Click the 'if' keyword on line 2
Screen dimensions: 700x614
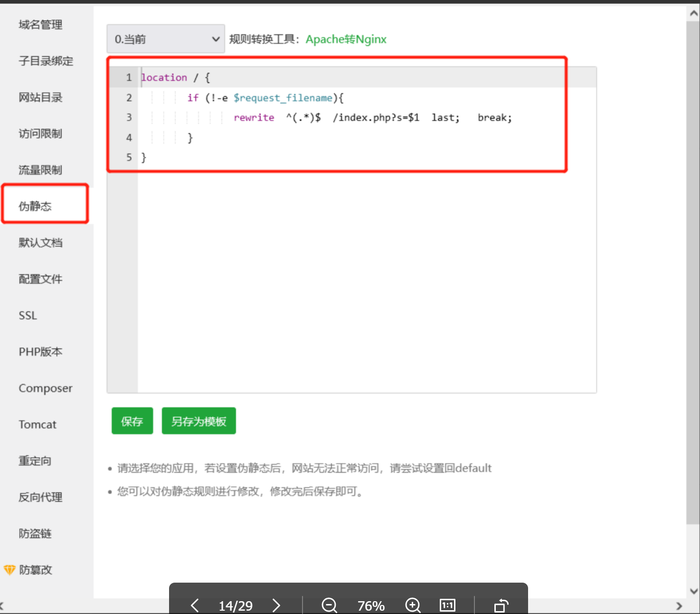[193, 98]
